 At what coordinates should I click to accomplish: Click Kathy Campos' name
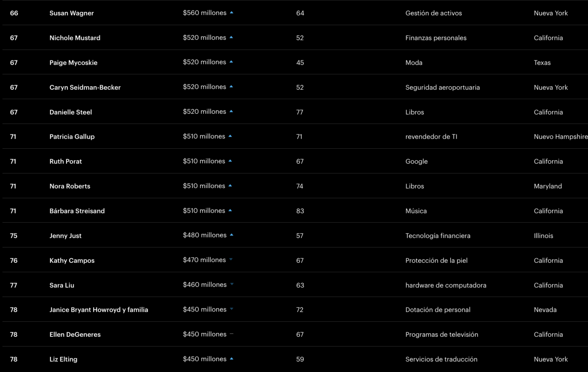click(x=72, y=261)
